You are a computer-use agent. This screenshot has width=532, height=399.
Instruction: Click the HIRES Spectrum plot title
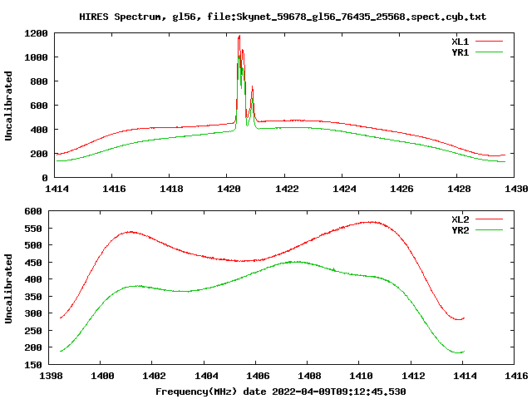283,17
